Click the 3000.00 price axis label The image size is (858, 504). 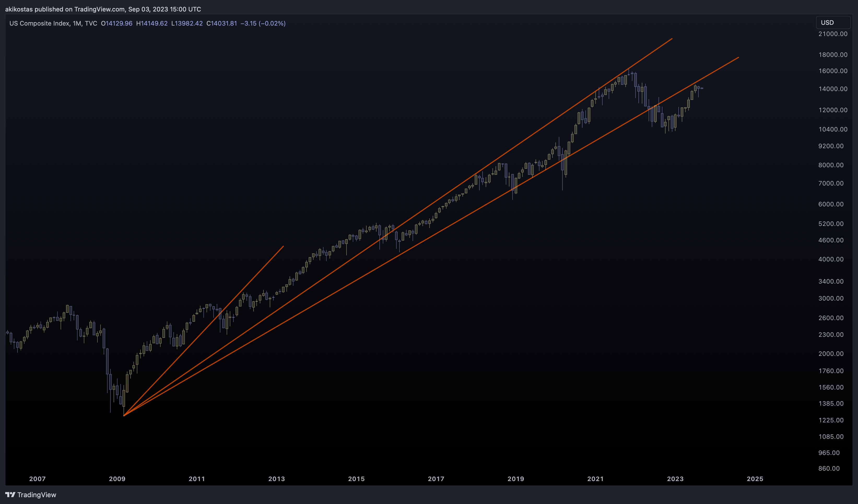[831, 298]
